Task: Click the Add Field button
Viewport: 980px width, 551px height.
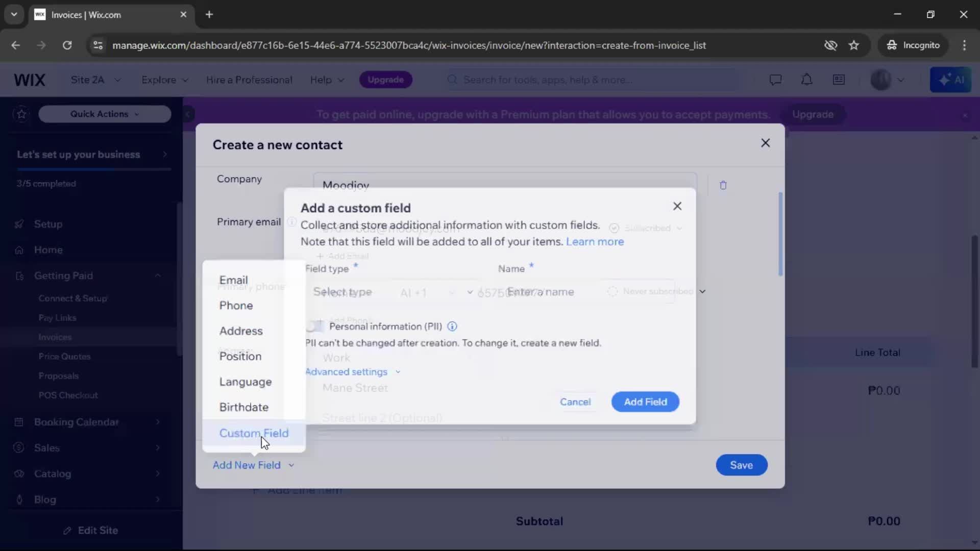Action: point(645,402)
